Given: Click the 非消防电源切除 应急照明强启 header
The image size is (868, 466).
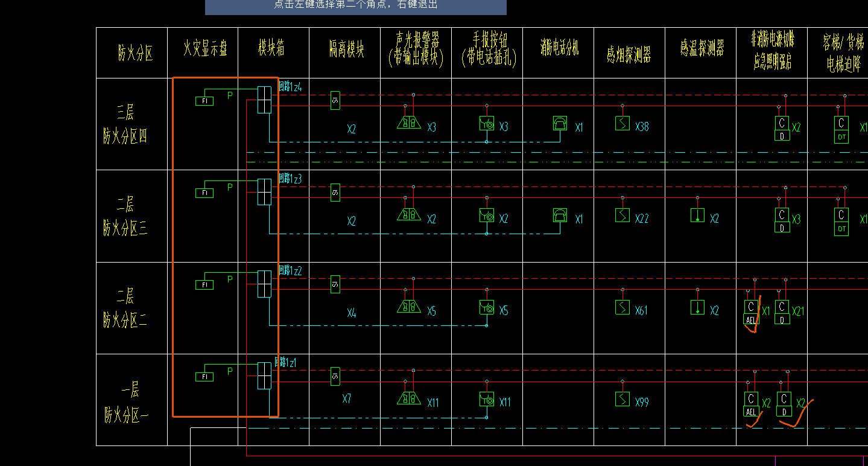Looking at the screenshot, I should 773,51.
